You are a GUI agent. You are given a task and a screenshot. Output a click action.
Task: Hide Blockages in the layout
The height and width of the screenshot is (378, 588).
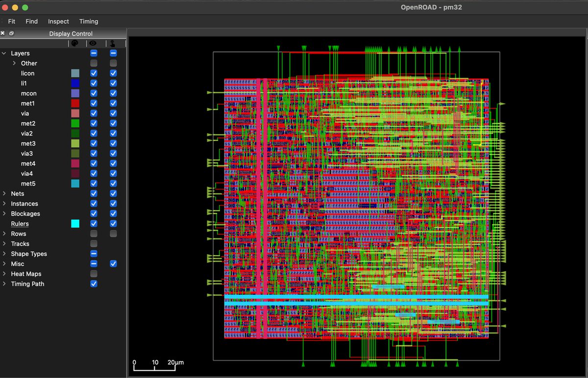click(x=94, y=214)
